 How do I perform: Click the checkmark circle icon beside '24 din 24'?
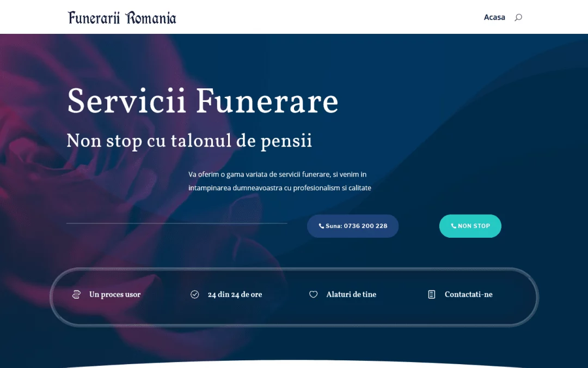[x=195, y=294]
